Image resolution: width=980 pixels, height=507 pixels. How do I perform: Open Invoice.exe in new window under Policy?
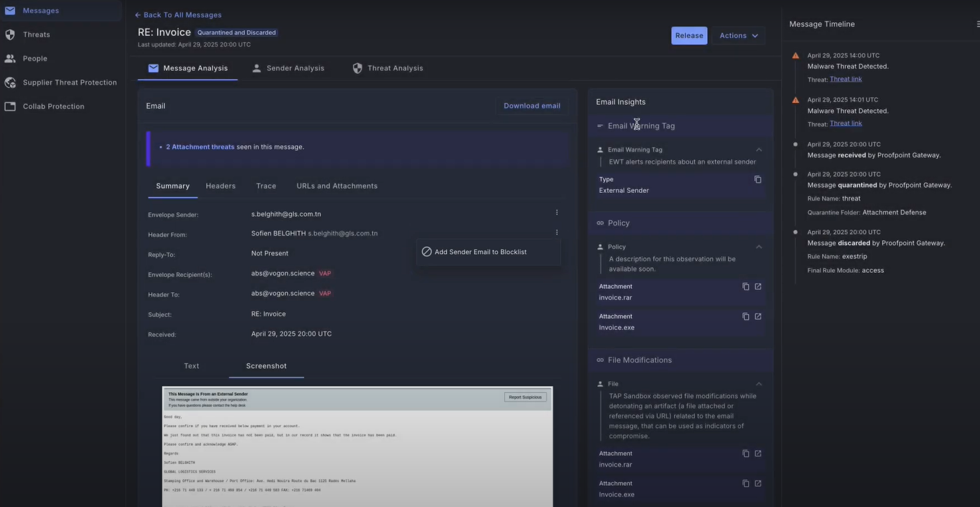coord(758,317)
